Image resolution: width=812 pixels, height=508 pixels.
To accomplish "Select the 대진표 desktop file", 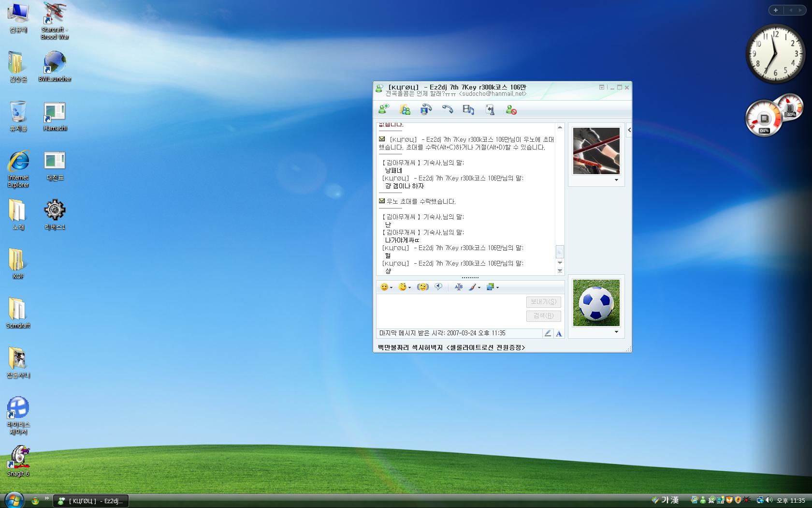I will tap(55, 166).
